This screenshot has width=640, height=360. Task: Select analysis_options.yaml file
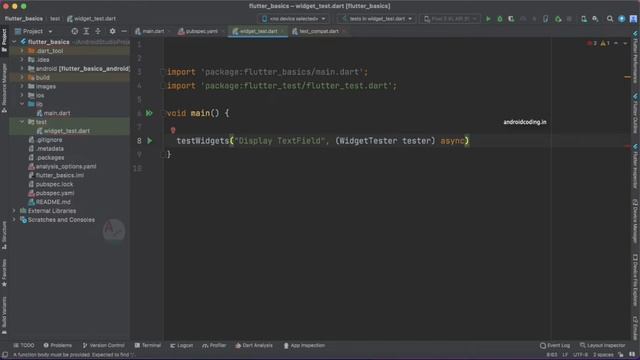tap(62, 167)
